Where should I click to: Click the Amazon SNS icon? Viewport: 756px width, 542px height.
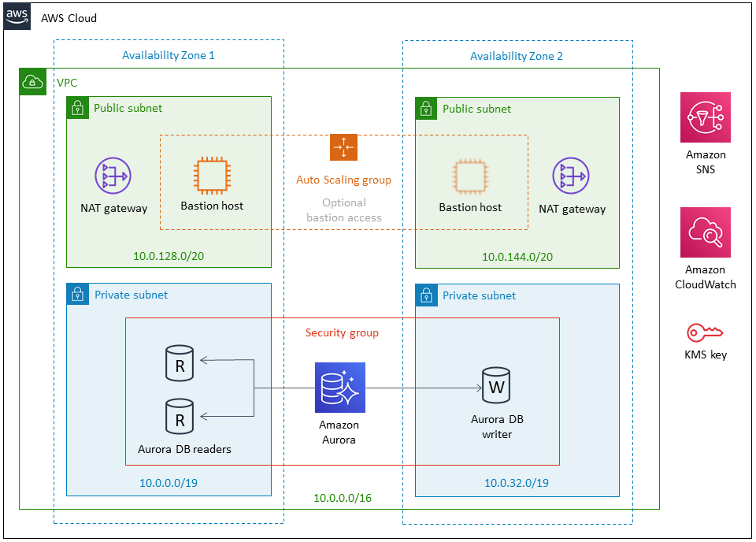pos(706,117)
